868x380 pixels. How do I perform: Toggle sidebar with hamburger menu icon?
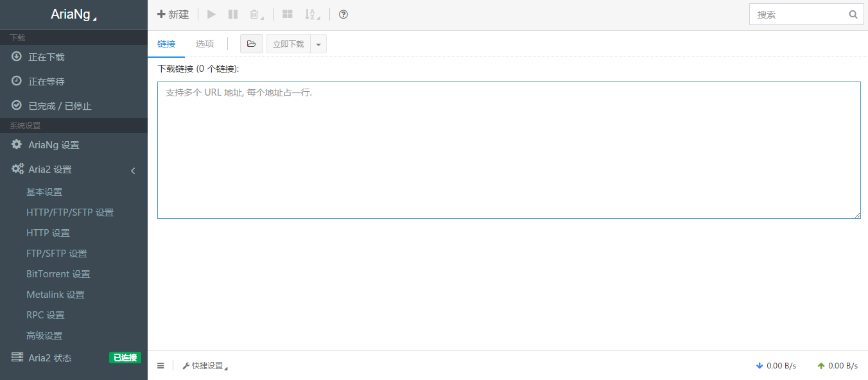[x=161, y=366]
